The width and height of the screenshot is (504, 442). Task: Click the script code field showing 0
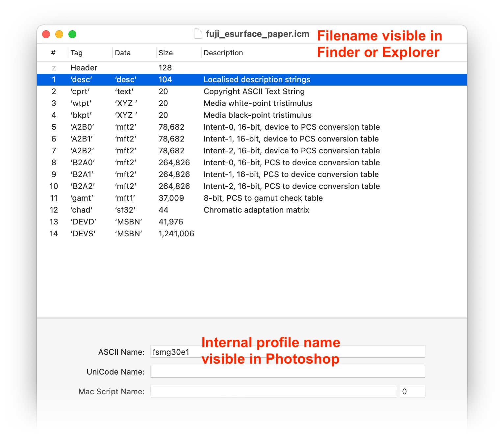(413, 391)
